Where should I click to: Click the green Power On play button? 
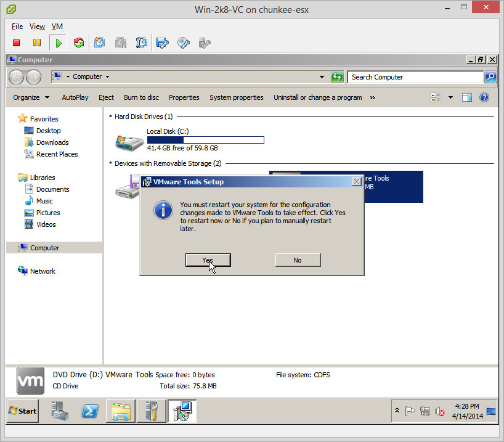tap(58, 43)
